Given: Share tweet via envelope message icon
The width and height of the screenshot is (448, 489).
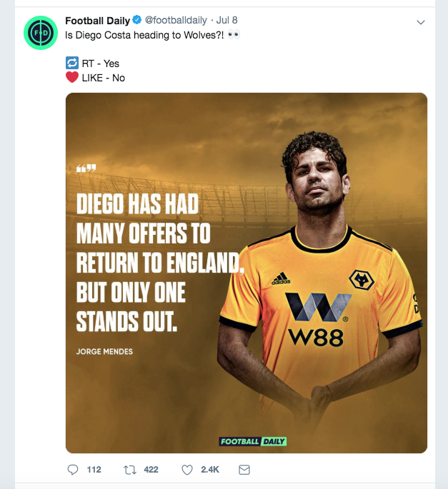Looking at the screenshot, I should [x=244, y=470].
